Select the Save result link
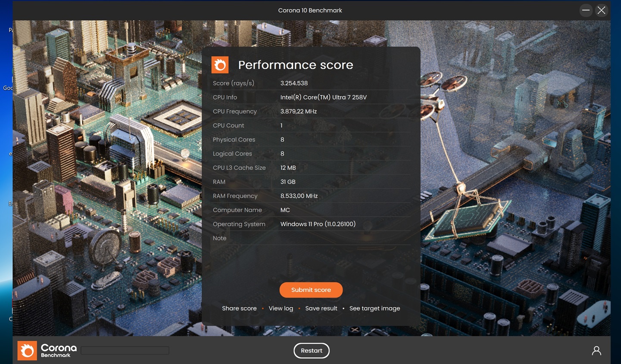This screenshot has height=364, width=621. pyautogui.click(x=321, y=308)
